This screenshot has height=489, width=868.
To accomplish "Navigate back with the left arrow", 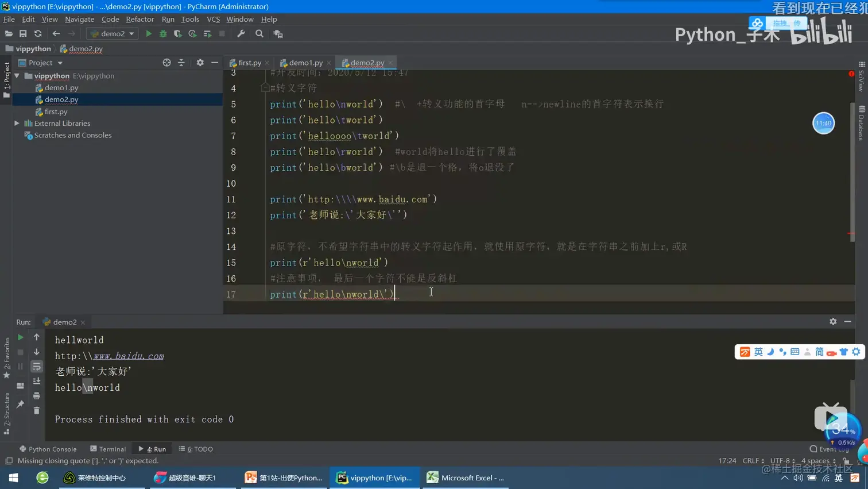I will (56, 34).
